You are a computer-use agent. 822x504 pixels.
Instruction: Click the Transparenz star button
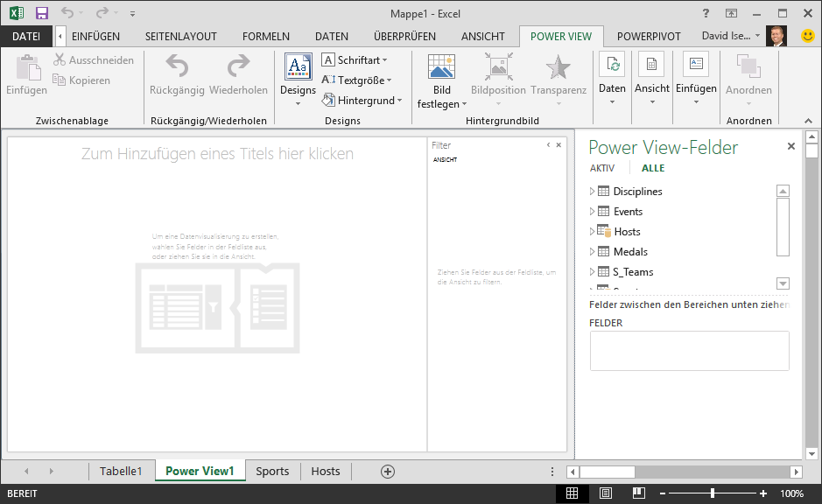[x=559, y=80]
